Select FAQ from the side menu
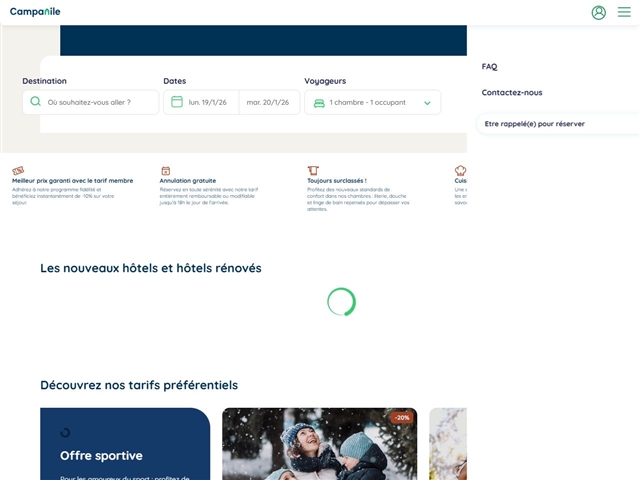The height and width of the screenshot is (480, 640). tap(489, 67)
